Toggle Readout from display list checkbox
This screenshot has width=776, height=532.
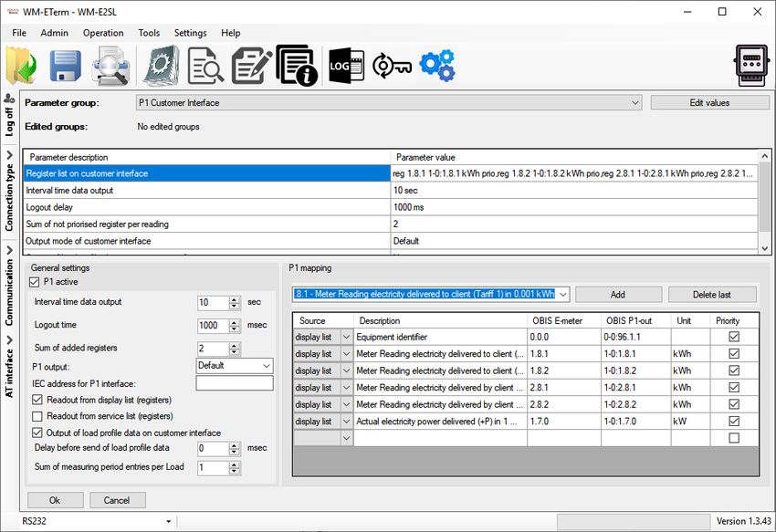[x=37, y=400]
